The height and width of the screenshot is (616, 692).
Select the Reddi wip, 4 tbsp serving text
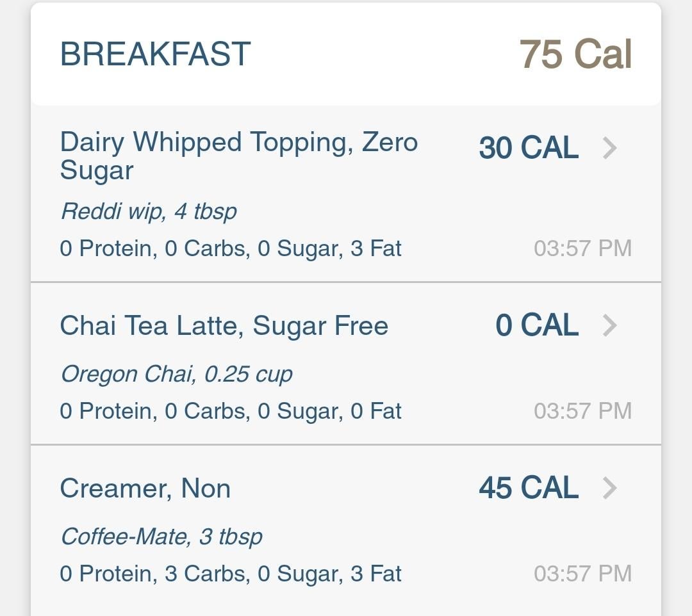(149, 212)
